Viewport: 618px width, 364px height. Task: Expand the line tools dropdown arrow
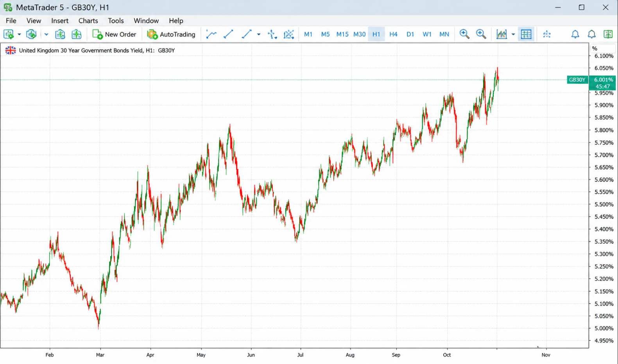[x=258, y=34]
